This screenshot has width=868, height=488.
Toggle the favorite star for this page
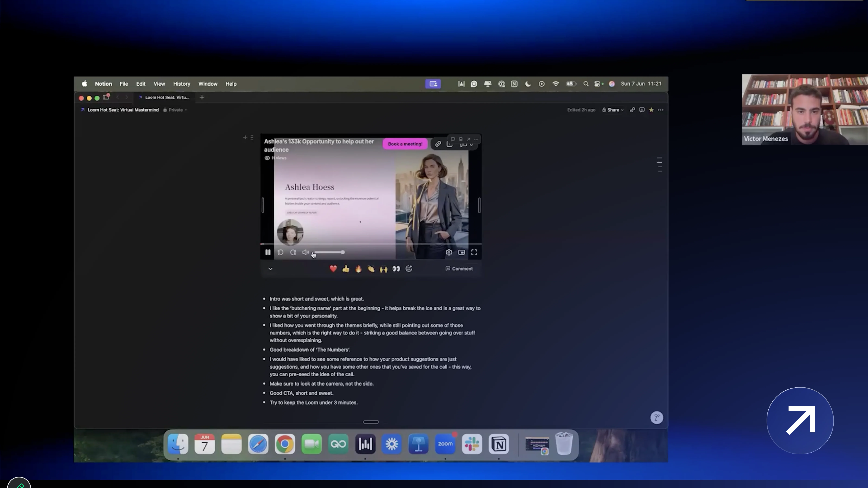[x=651, y=110]
